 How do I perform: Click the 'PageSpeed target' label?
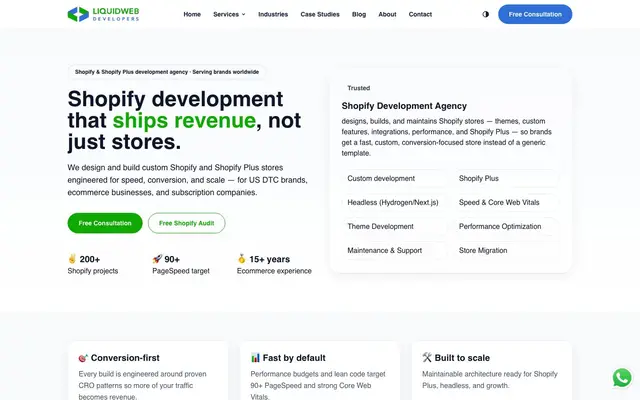pyautogui.click(x=181, y=271)
